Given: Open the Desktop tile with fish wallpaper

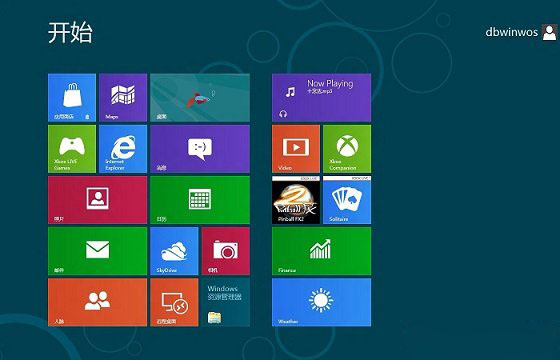Looking at the screenshot, I should point(200,98).
